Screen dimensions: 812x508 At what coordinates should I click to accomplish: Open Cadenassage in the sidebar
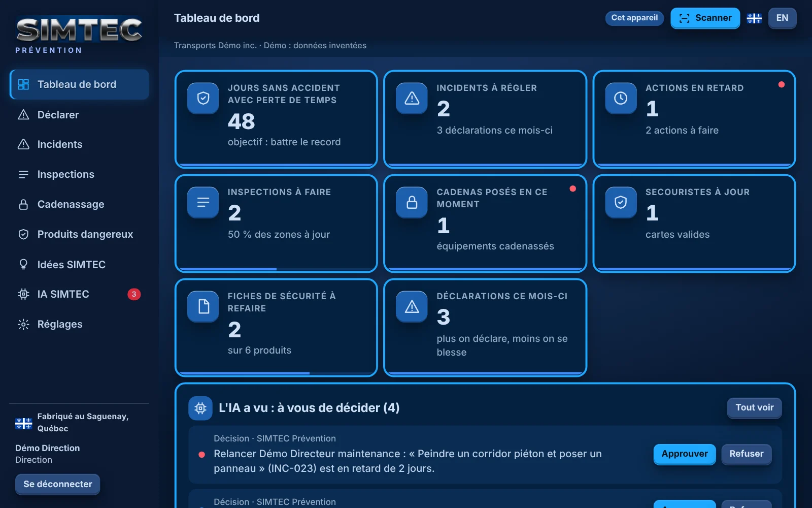79,204
